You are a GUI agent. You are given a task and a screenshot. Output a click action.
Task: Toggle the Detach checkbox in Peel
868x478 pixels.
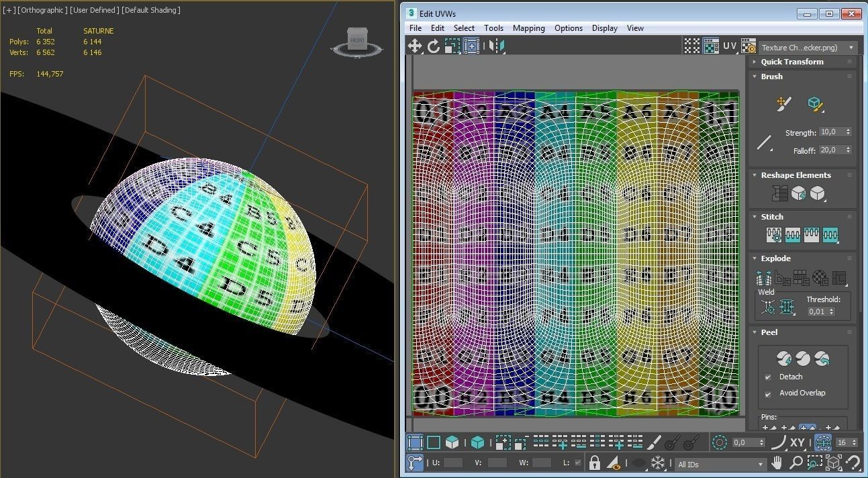768,377
